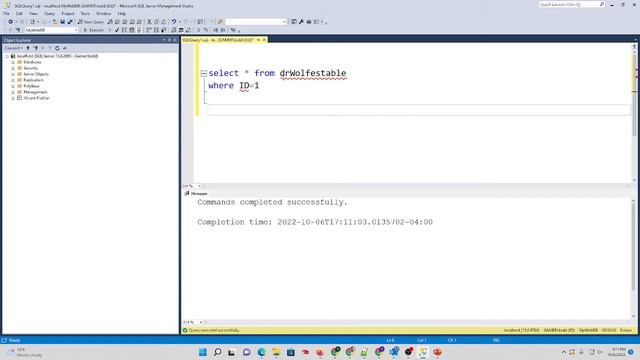Open the editor zoom percentage dropdown
The width and height of the screenshot is (640, 360).
tap(199, 186)
